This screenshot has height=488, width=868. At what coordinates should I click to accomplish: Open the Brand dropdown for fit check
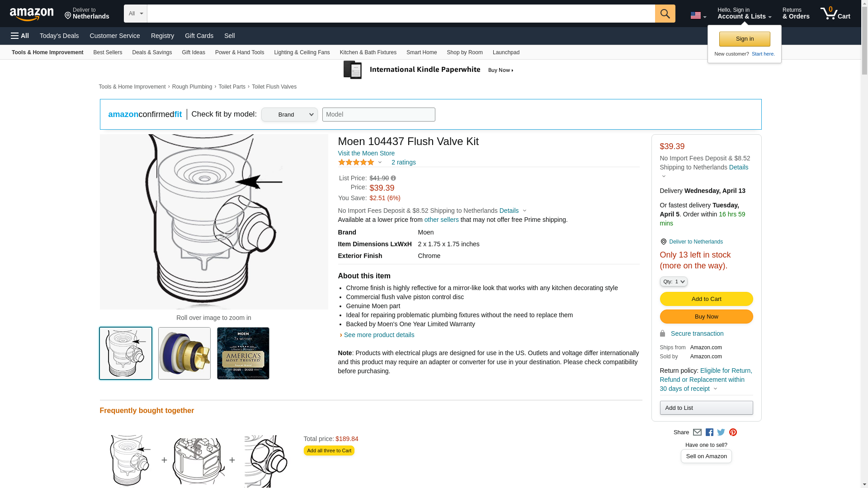[289, 115]
